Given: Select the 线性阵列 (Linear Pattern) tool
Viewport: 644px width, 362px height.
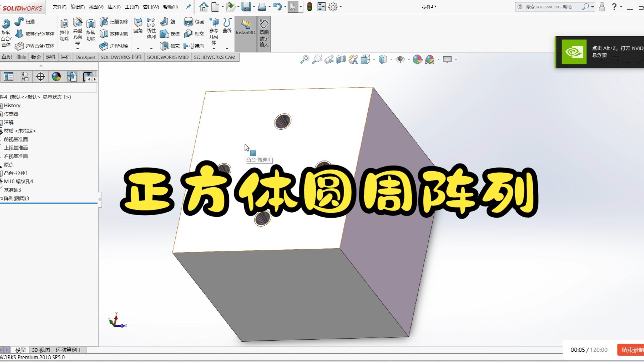Looking at the screenshot, I should coord(151,28).
